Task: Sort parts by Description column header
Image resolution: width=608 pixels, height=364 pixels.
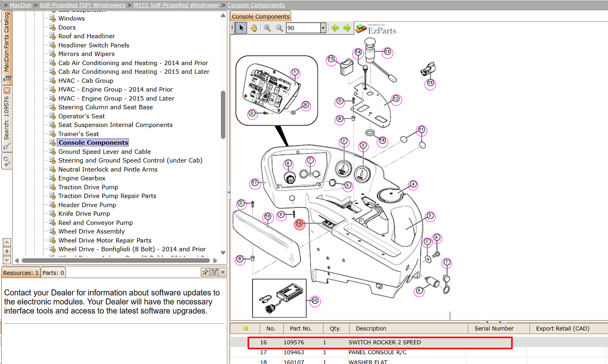Action: [409, 329]
